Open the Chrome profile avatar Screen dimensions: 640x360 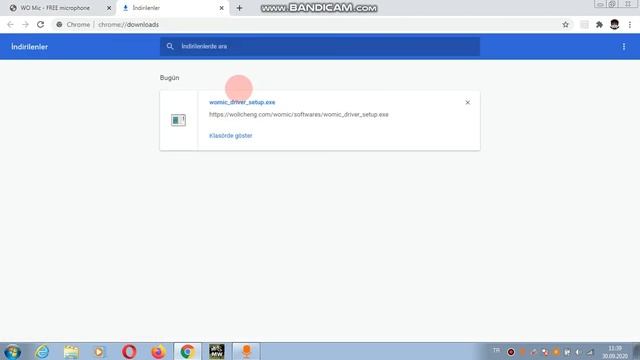click(x=614, y=24)
